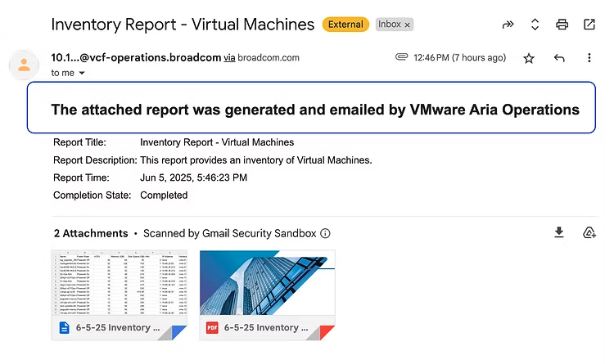Click the red PDF file icon
The height and width of the screenshot is (364, 605).
[x=212, y=328]
